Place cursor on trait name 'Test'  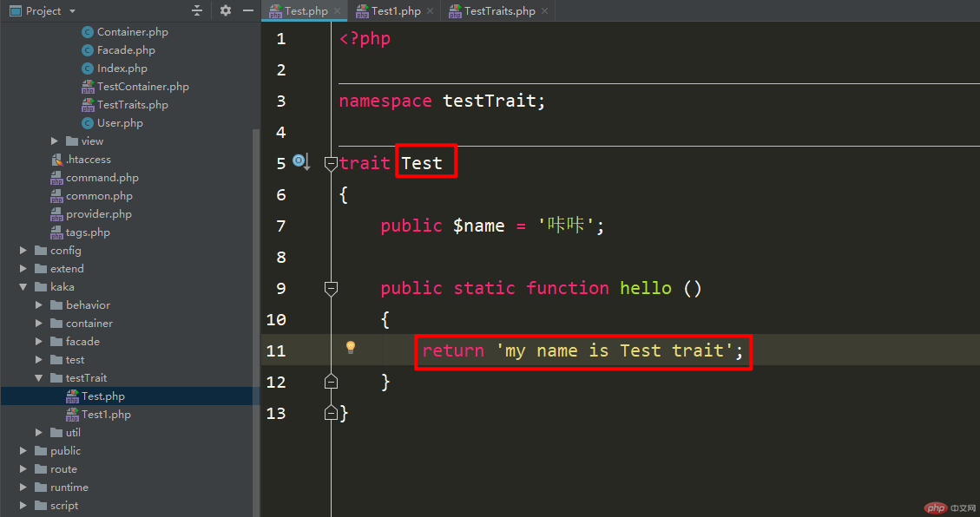(422, 164)
